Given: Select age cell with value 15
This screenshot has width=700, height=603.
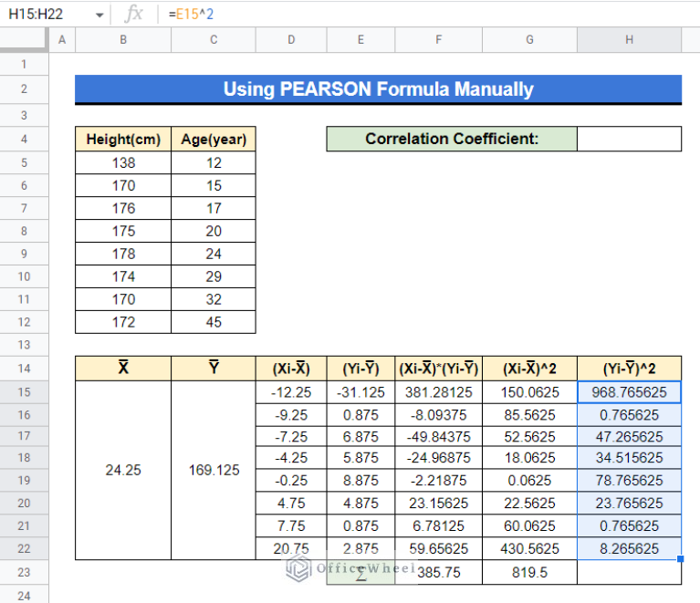Looking at the screenshot, I should [x=214, y=186].
